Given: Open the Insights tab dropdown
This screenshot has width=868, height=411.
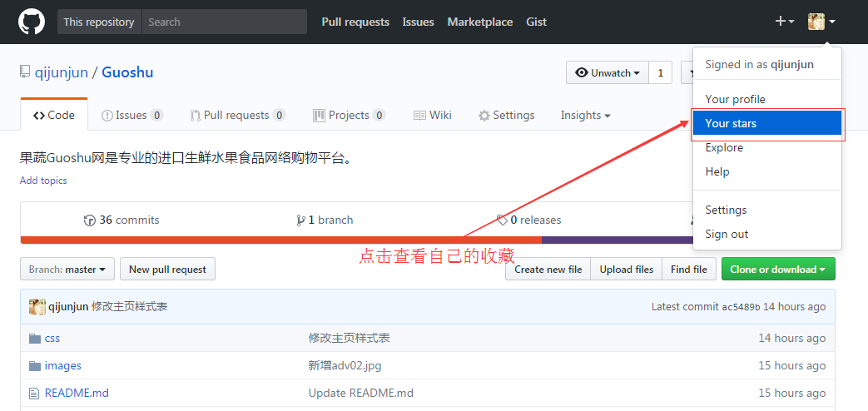Looking at the screenshot, I should click(x=586, y=115).
